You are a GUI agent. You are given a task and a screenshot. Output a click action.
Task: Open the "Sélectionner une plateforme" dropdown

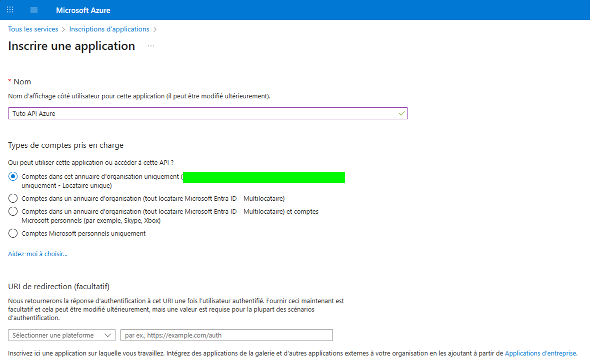click(x=55, y=335)
